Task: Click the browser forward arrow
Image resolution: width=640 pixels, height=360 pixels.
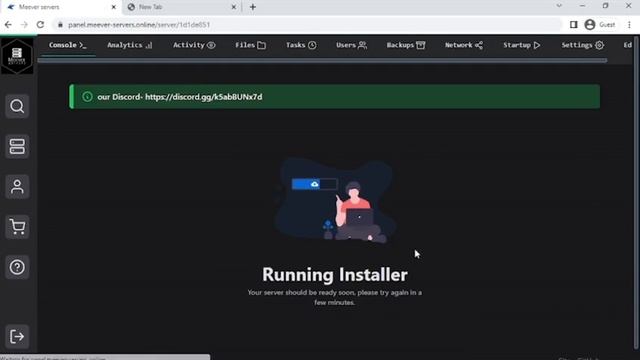Action: (24, 25)
